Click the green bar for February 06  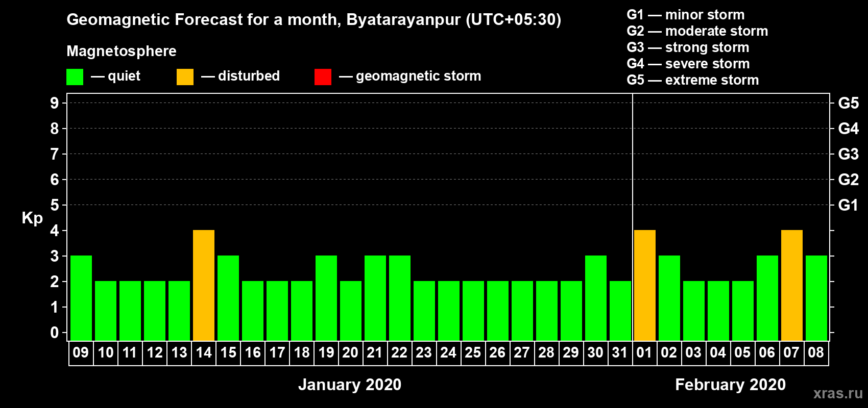point(767,298)
